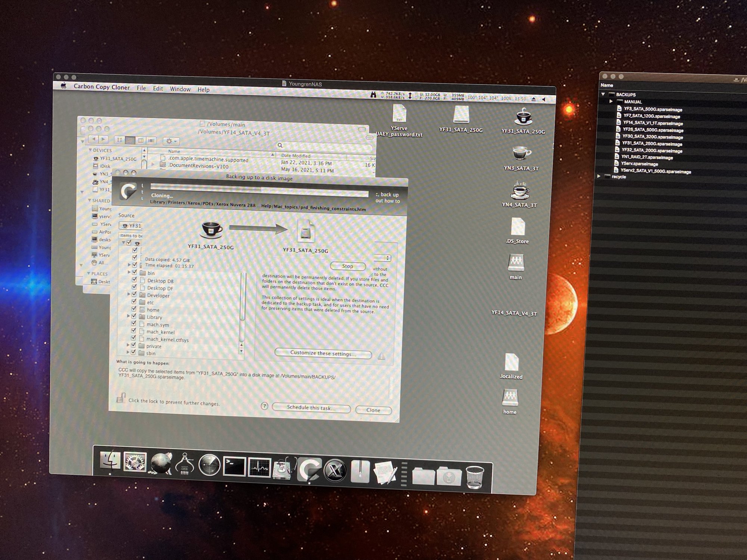This screenshot has height=560, width=747.
Task: Switch Finder to icon view
Action: 120,140
